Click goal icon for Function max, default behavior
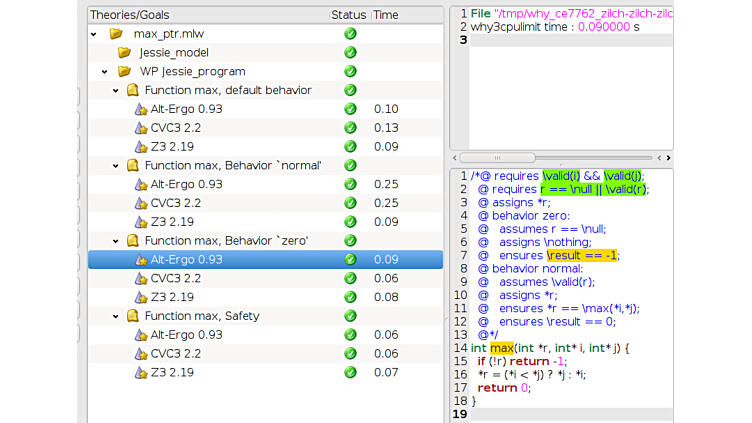Viewport: 752px width, 423px height. tap(132, 90)
